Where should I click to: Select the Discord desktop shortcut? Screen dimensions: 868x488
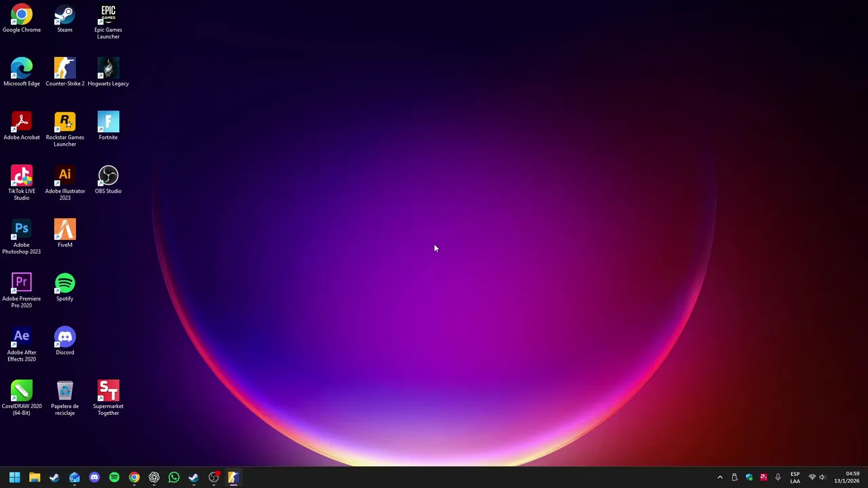click(64, 341)
